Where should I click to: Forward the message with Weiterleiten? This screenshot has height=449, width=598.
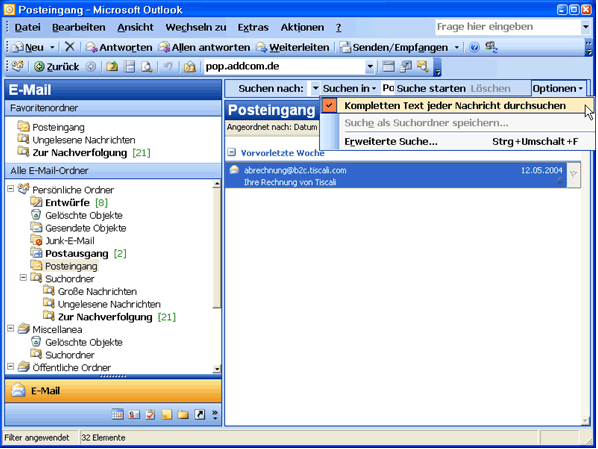[x=293, y=47]
